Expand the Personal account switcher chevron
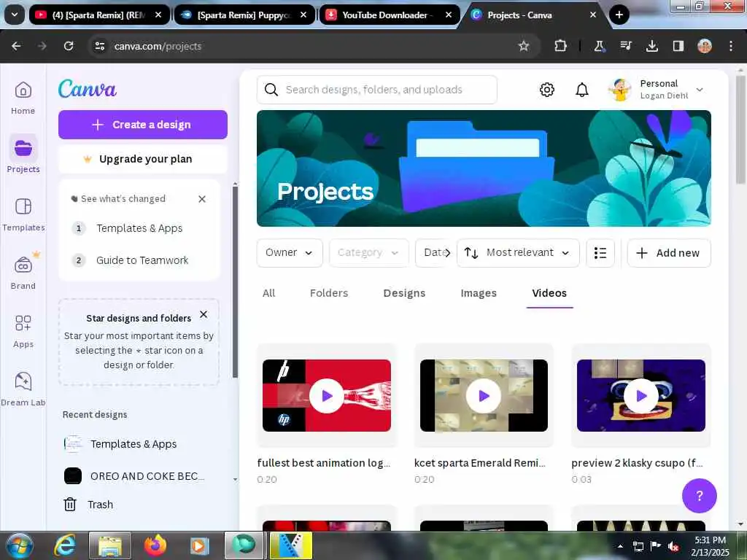Image resolution: width=747 pixels, height=560 pixels. (x=700, y=90)
